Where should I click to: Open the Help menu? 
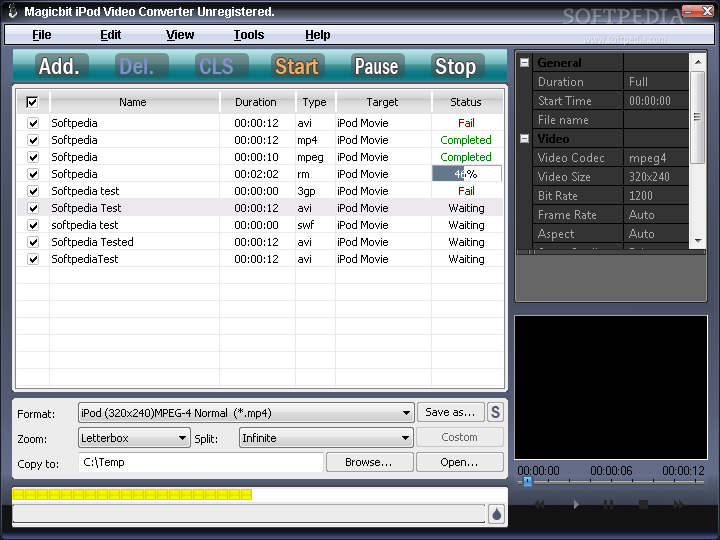click(x=318, y=35)
